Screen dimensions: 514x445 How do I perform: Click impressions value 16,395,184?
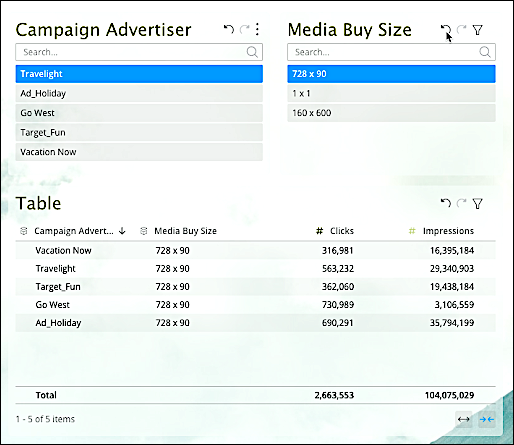pos(452,250)
